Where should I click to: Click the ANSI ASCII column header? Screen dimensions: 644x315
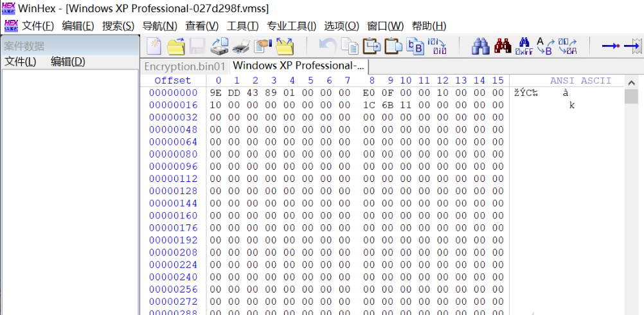(x=580, y=80)
